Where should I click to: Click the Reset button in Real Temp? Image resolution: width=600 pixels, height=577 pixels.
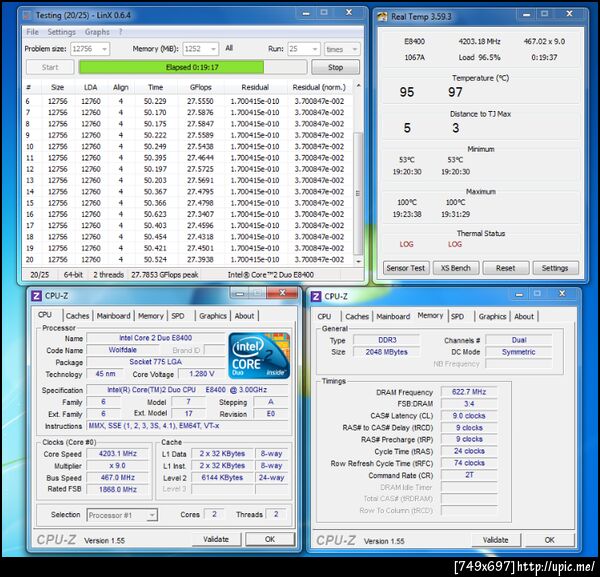click(506, 268)
